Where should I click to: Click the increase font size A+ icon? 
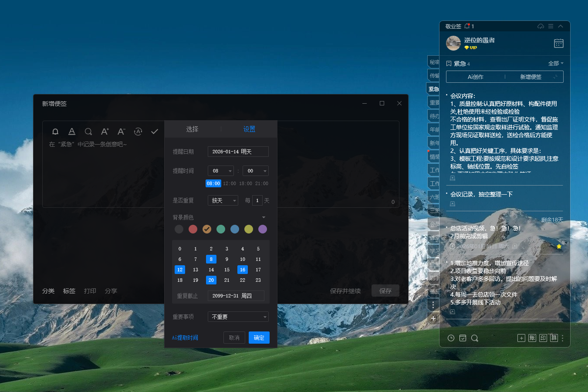tap(105, 132)
